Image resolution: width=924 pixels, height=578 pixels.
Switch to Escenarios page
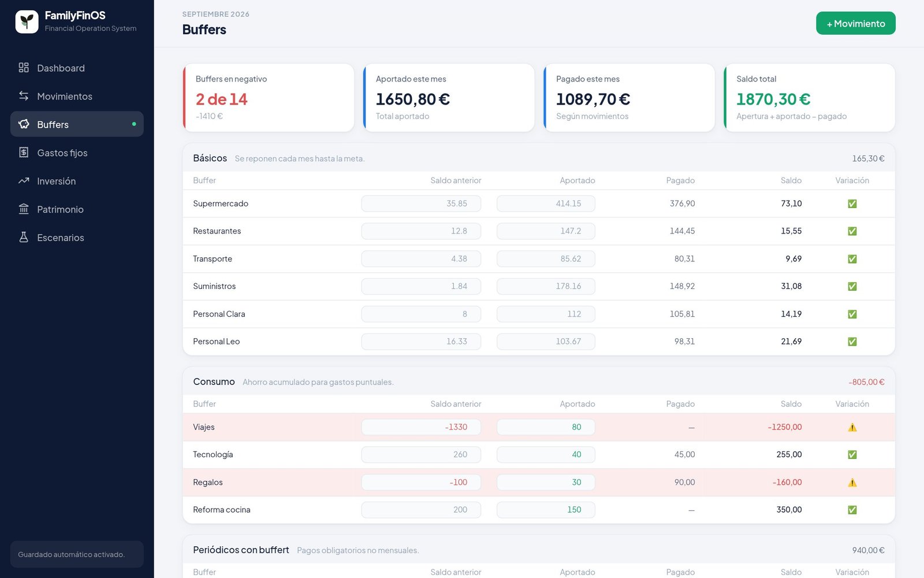click(x=77, y=238)
